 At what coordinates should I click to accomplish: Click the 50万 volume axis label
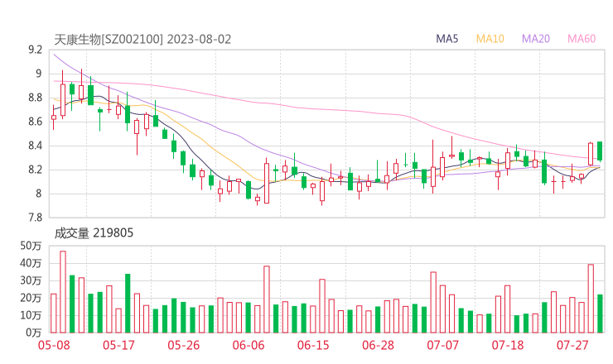(x=31, y=246)
